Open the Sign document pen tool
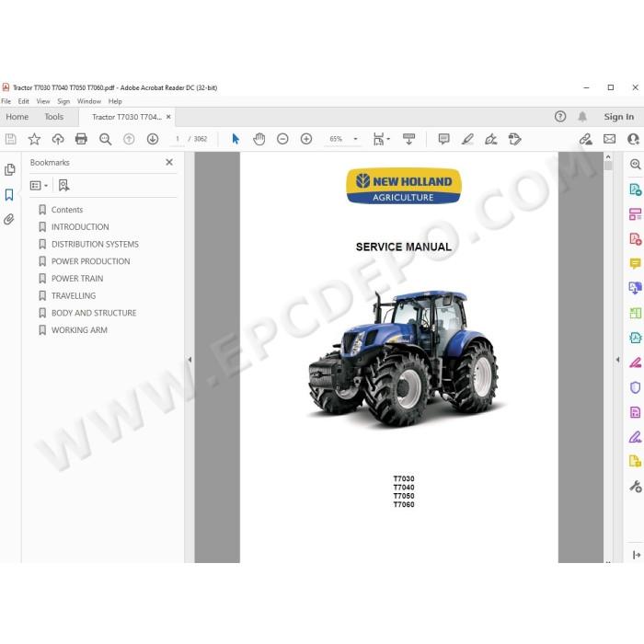Screen dimensions: 644x644 490,139
